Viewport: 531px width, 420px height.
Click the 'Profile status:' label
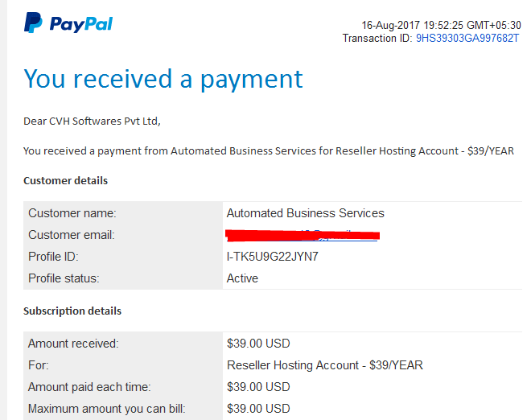(x=64, y=278)
